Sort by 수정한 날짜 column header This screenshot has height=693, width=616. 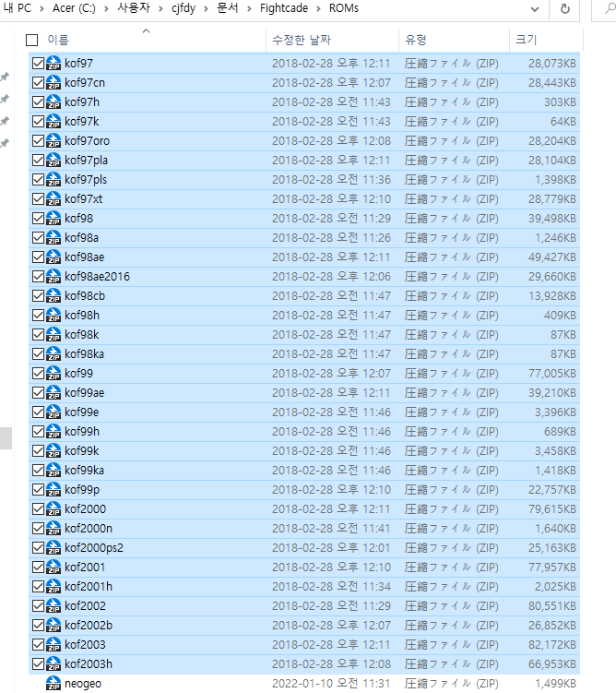(x=302, y=41)
